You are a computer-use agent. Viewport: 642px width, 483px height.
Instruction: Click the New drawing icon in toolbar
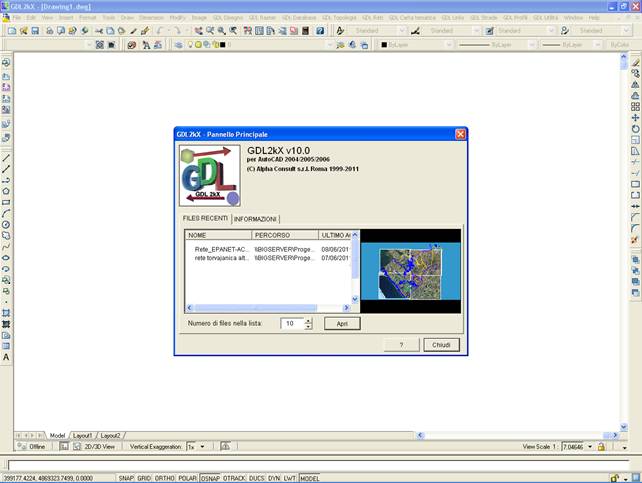[x=12, y=31]
